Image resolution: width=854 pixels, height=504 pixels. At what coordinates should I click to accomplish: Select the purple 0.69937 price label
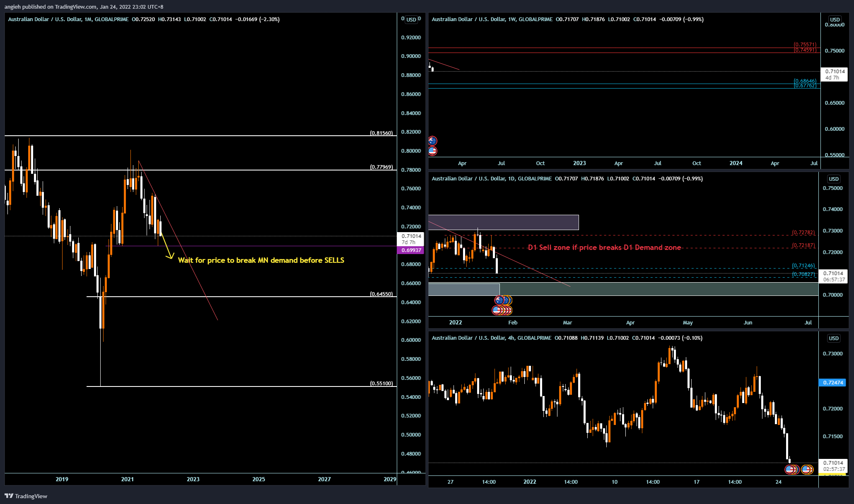pyautogui.click(x=411, y=250)
